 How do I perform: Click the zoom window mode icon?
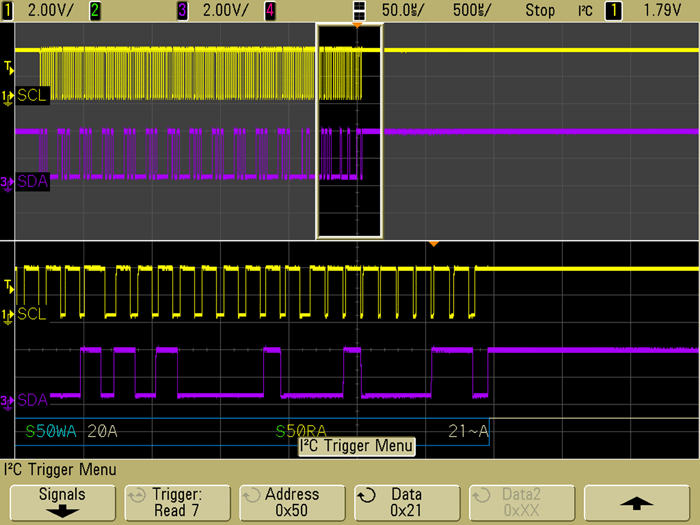[x=360, y=10]
